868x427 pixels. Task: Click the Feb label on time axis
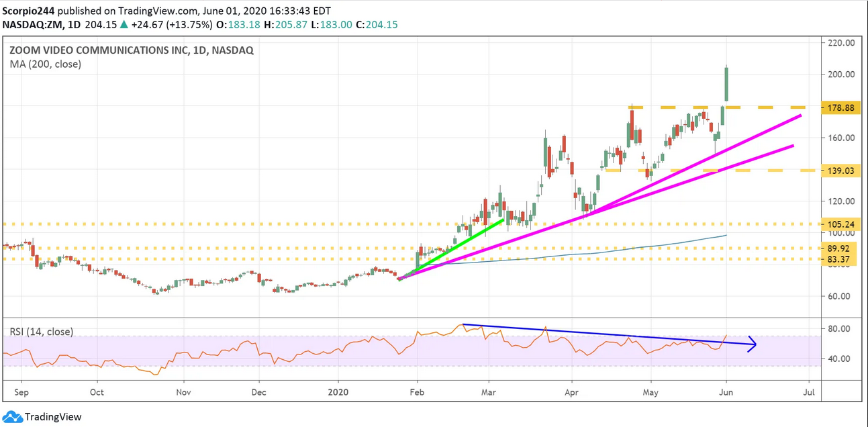[x=417, y=391]
